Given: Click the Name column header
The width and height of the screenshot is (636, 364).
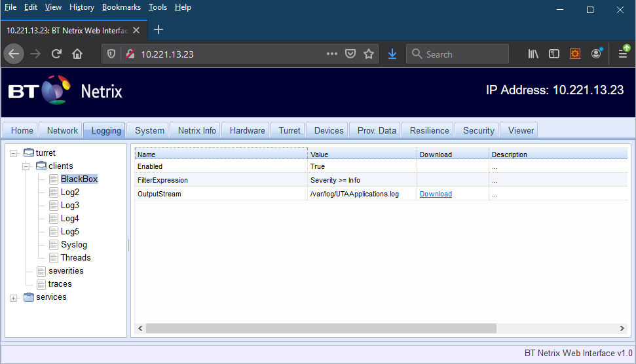Looking at the screenshot, I should (221, 154).
